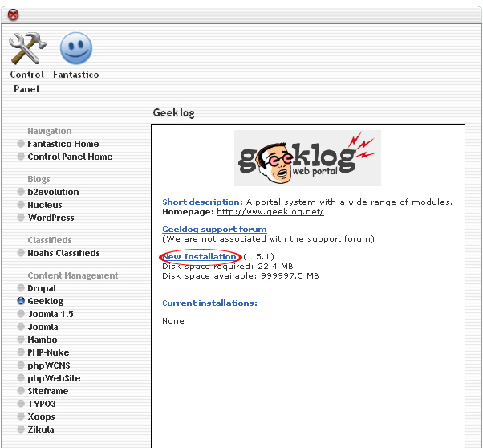Click the Geeklog page title text

tap(174, 113)
